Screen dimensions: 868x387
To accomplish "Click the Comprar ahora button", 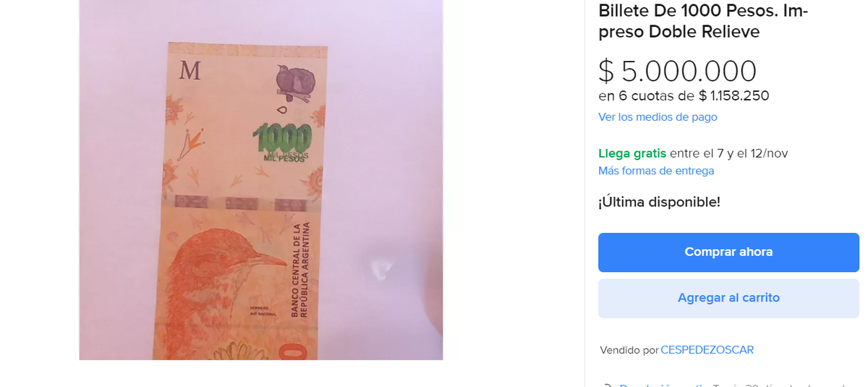I will click(x=728, y=252).
